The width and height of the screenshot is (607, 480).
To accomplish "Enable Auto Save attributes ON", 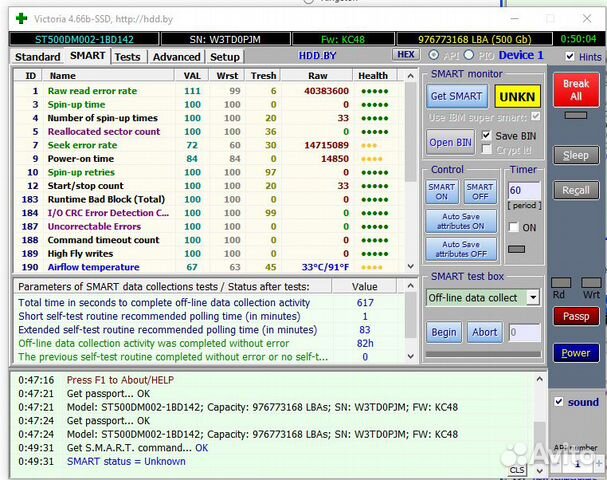I will click(x=461, y=221).
